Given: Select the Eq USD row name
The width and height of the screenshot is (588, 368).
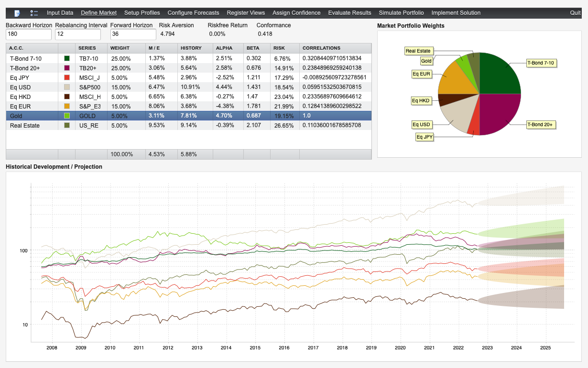Looking at the screenshot, I should 20,87.
